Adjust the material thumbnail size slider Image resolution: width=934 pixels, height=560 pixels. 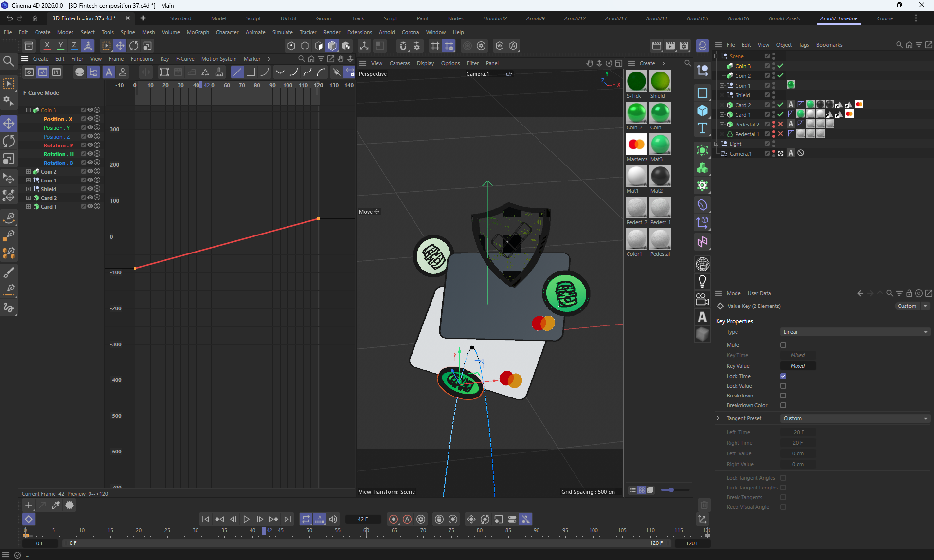(x=671, y=490)
